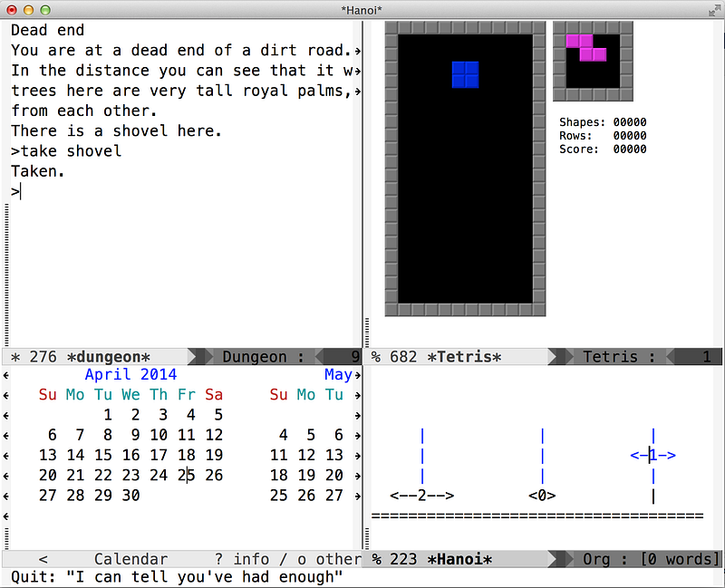Select the <--2--> disk in Hanoi
Screen dimensions: 725x588
point(421,496)
